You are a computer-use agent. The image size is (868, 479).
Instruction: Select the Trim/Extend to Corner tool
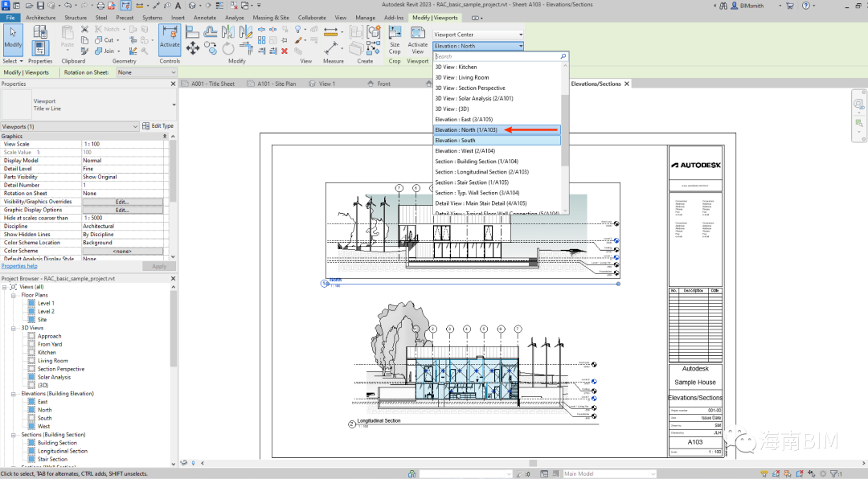(246, 49)
